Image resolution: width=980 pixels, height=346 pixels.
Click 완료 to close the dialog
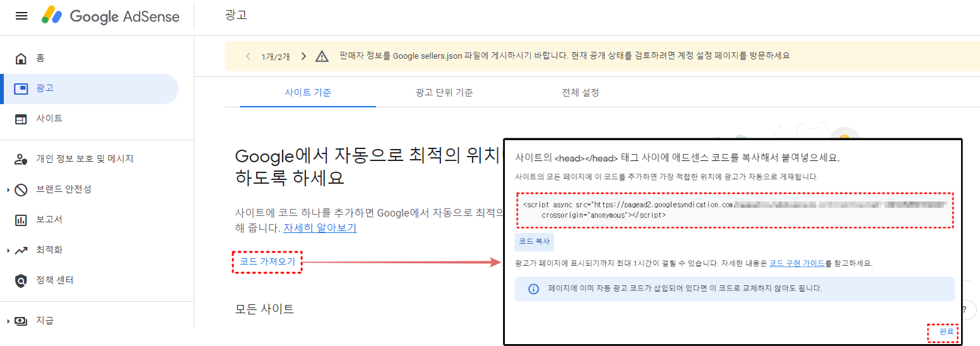pyautogui.click(x=946, y=332)
